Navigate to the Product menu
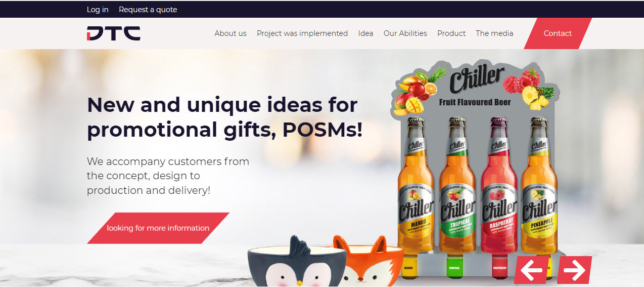644x287 pixels. 451,33
